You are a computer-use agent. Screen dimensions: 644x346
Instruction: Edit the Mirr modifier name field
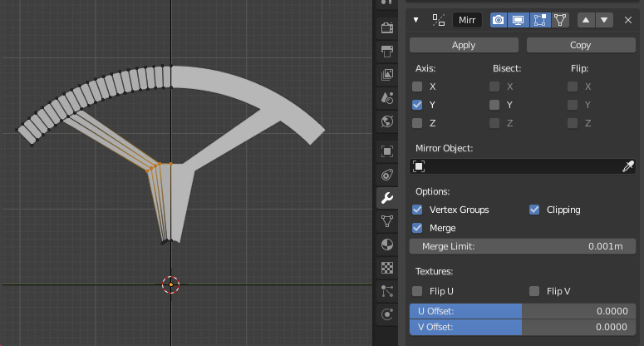467,20
